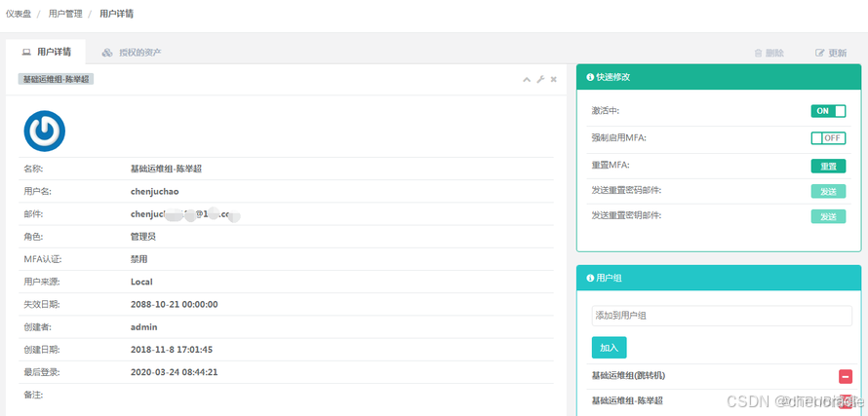Click the user source value Local

coord(141,282)
